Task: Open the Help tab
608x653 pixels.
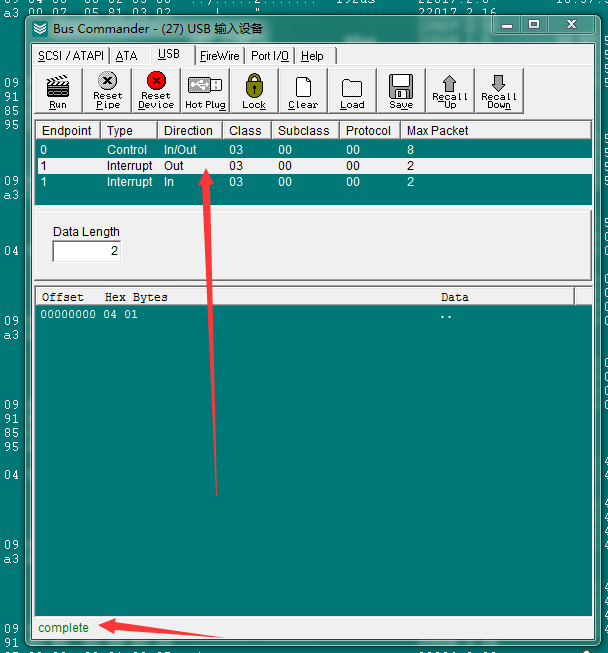Action: point(312,56)
